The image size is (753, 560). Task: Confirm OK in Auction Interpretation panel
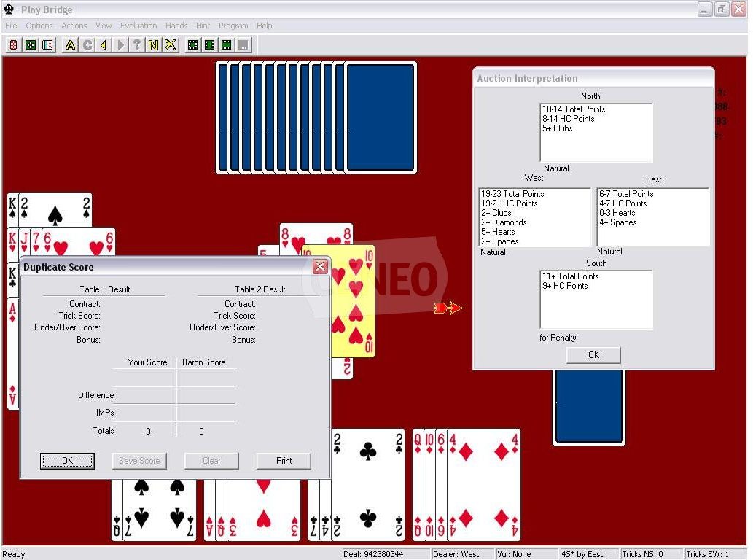[592, 354]
